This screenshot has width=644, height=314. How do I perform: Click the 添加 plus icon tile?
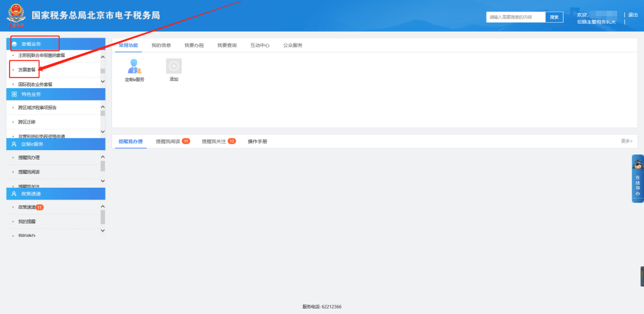(174, 66)
